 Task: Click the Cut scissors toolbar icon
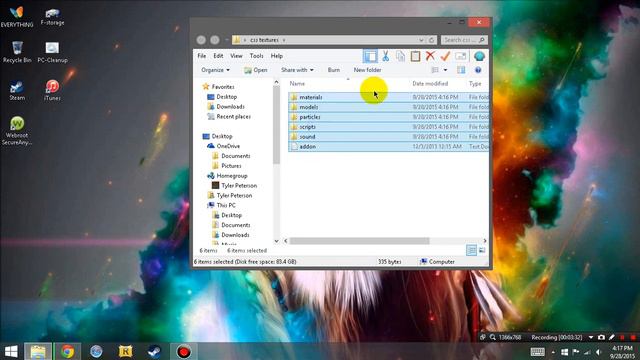tap(385, 56)
